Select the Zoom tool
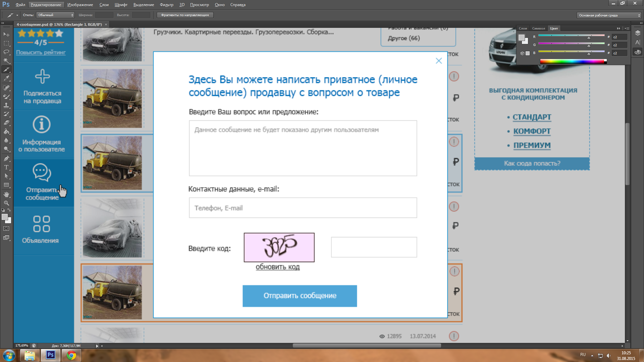Viewport: 644px width, 362px height. pyautogui.click(x=6, y=203)
